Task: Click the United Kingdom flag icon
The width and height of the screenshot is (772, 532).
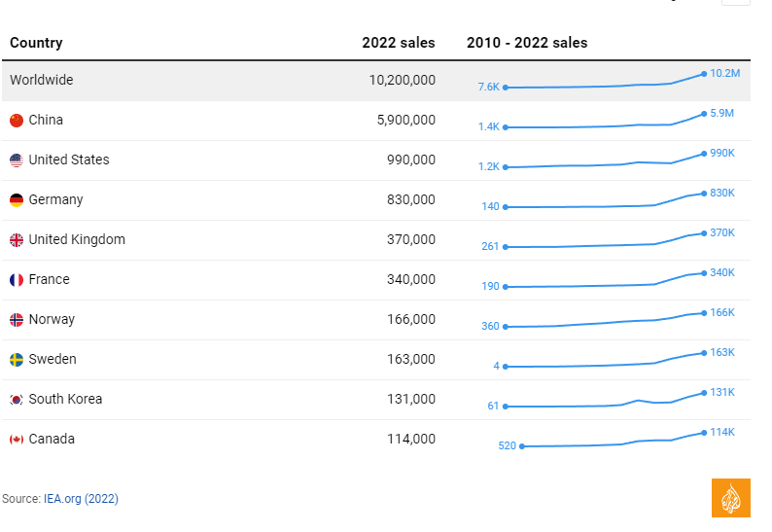Action: 17,240
